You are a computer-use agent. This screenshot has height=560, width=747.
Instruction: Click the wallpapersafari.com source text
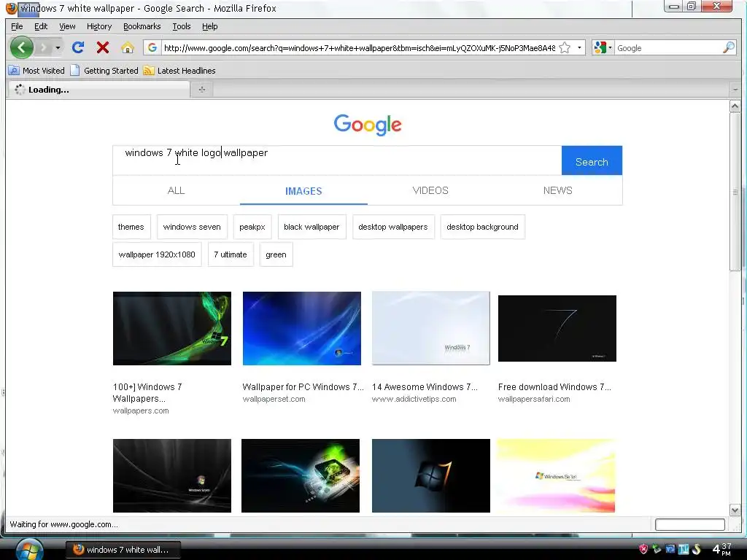click(534, 399)
